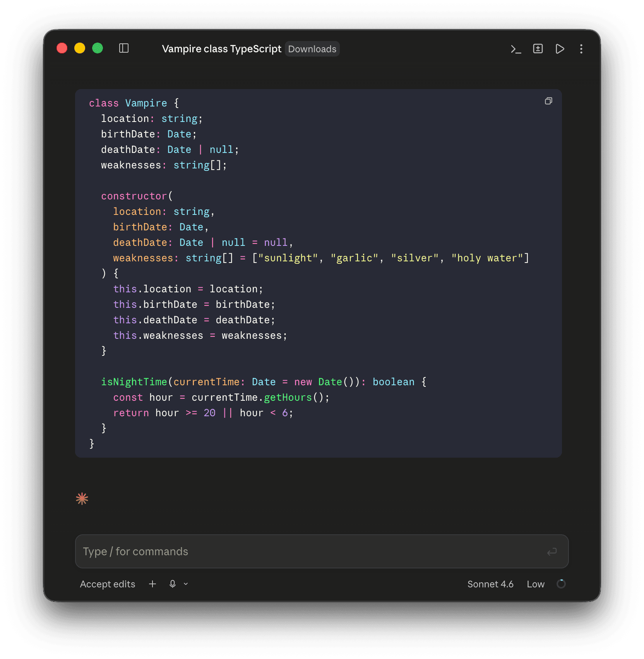Click the run play icon
The image size is (644, 659).
[560, 49]
